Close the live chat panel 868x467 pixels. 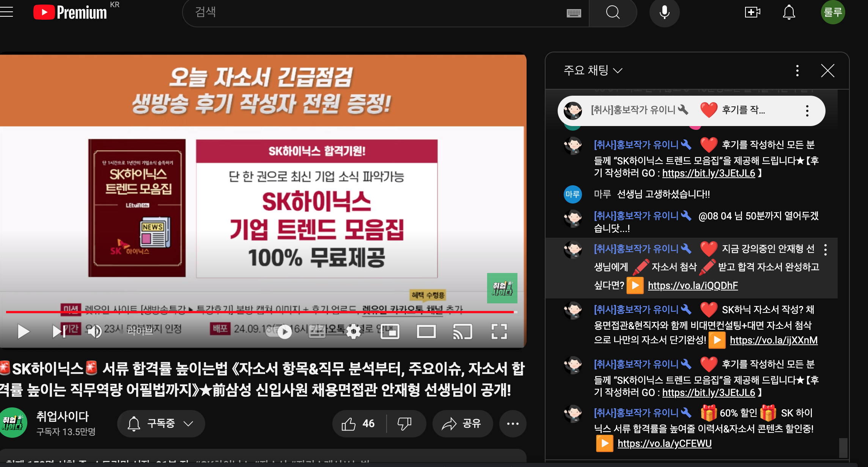[827, 71]
